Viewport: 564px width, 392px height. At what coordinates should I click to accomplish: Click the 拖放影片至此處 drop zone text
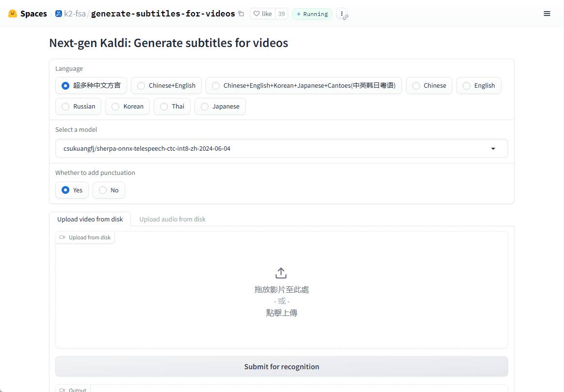(x=282, y=289)
